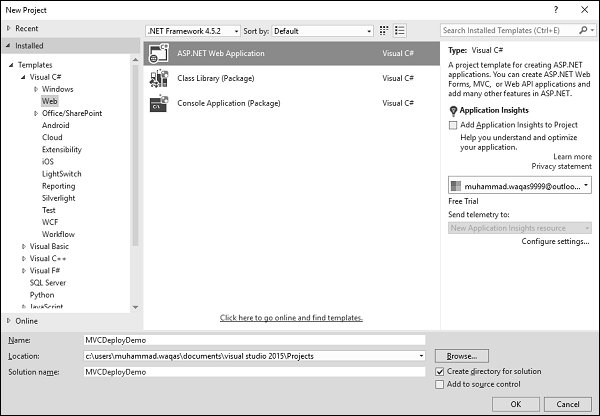Image resolution: width=600 pixels, height=416 pixels.
Task: Select the WCF template category
Action: pyautogui.click(x=50, y=222)
